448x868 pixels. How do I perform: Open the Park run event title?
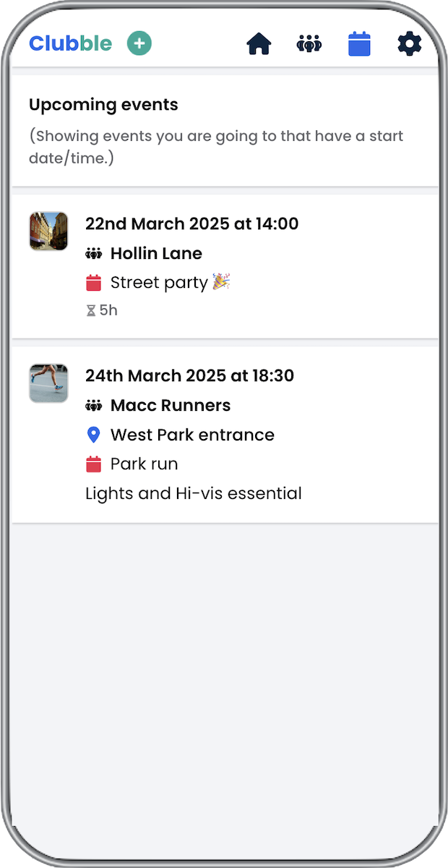(144, 464)
